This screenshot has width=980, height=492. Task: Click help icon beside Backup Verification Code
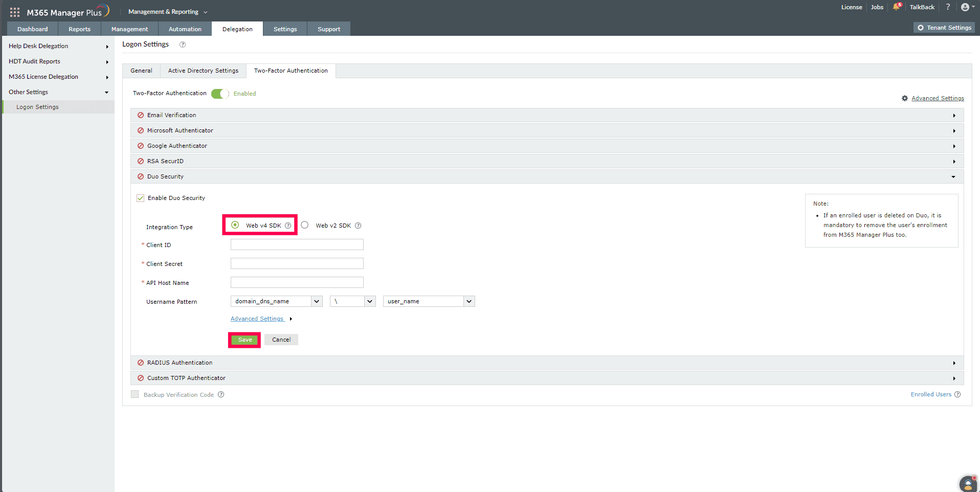[x=221, y=394]
